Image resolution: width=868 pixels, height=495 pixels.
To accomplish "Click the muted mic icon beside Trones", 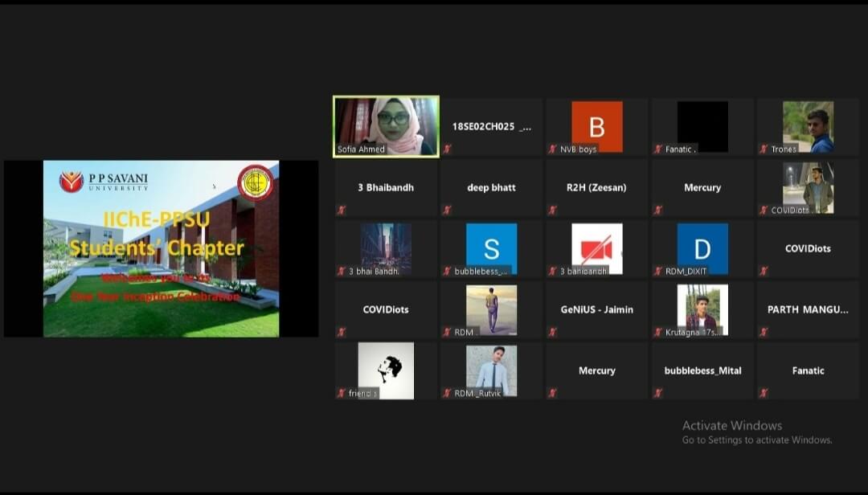I will coord(764,149).
